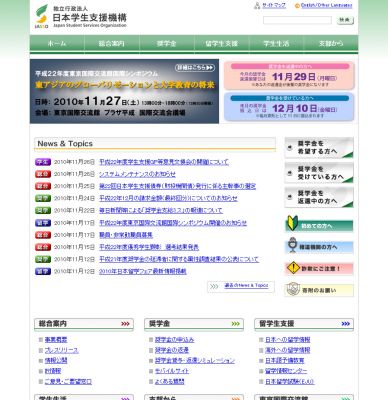Open 留学生支援 in navigation bar
The image size is (388, 400).
[x=221, y=43]
